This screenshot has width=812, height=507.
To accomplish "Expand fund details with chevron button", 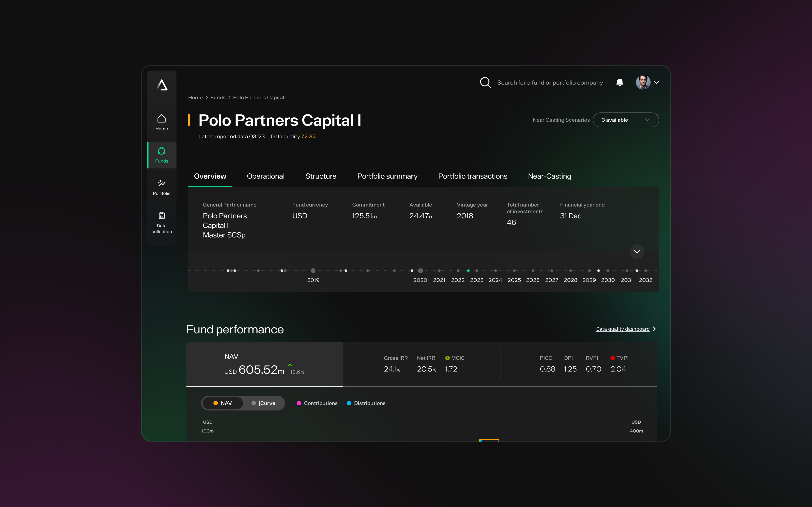I will 637,251.
